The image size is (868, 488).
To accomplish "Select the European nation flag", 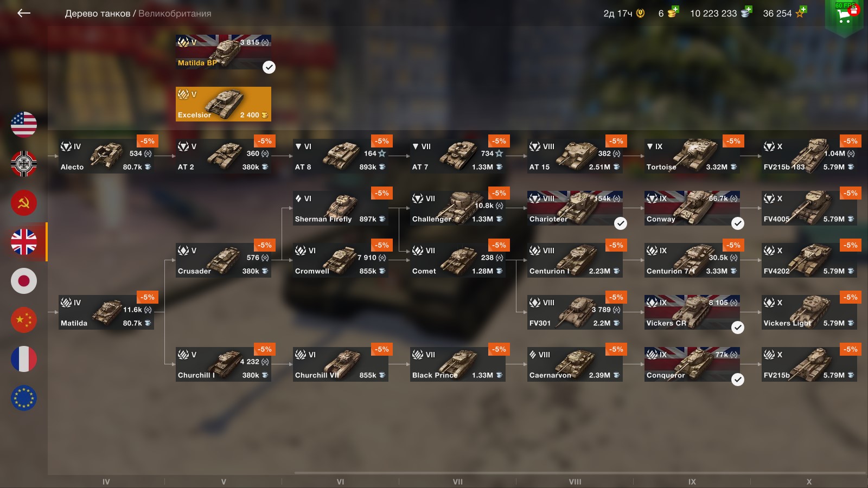I will pos(24,398).
